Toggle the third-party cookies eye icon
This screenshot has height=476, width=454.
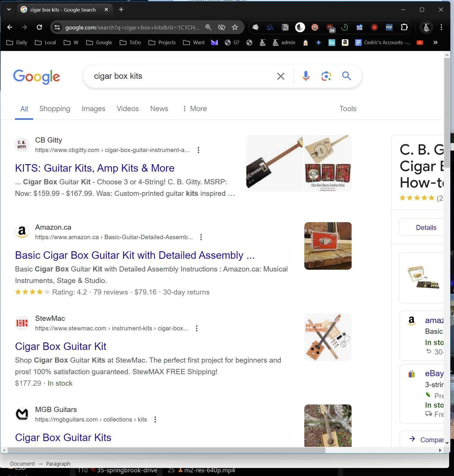coord(221,27)
